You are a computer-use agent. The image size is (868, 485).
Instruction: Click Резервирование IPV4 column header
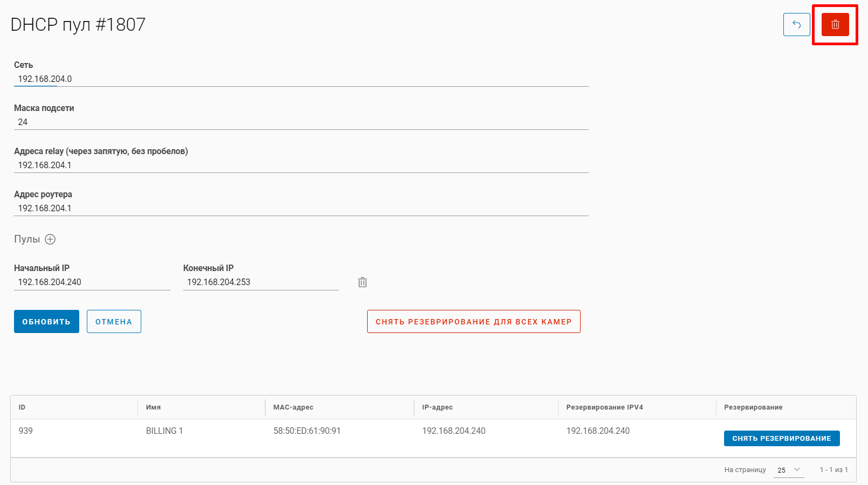[604, 407]
